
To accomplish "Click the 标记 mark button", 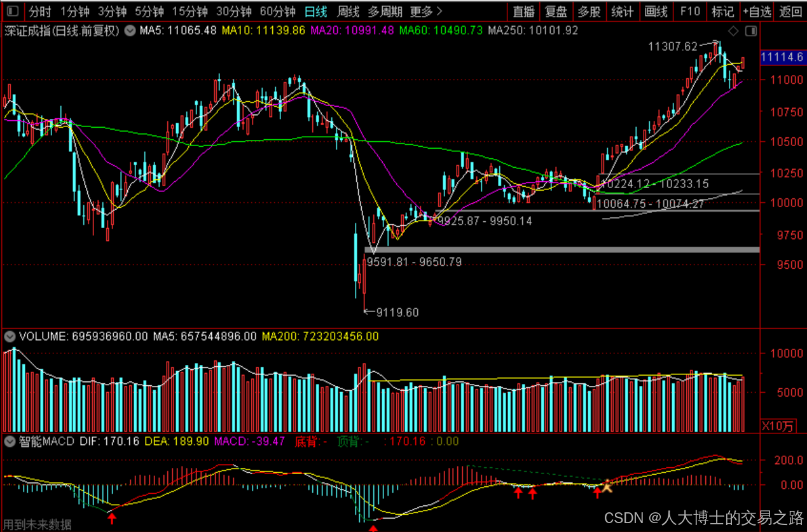I will pyautogui.click(x=723, y=11).
